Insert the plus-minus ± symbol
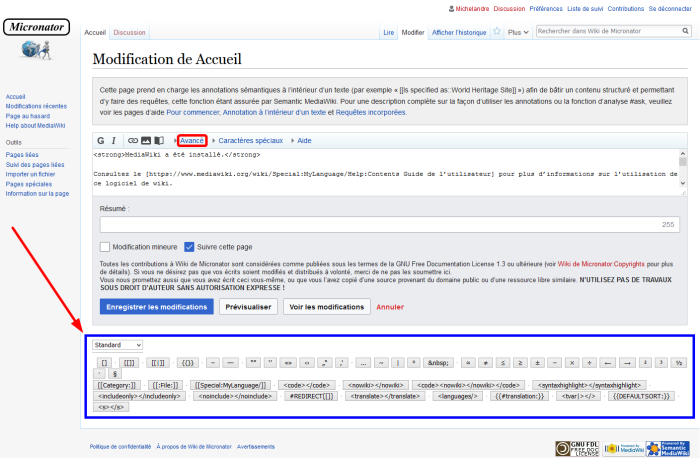This screenshot has height=458, width=700. tap(538, 363)
